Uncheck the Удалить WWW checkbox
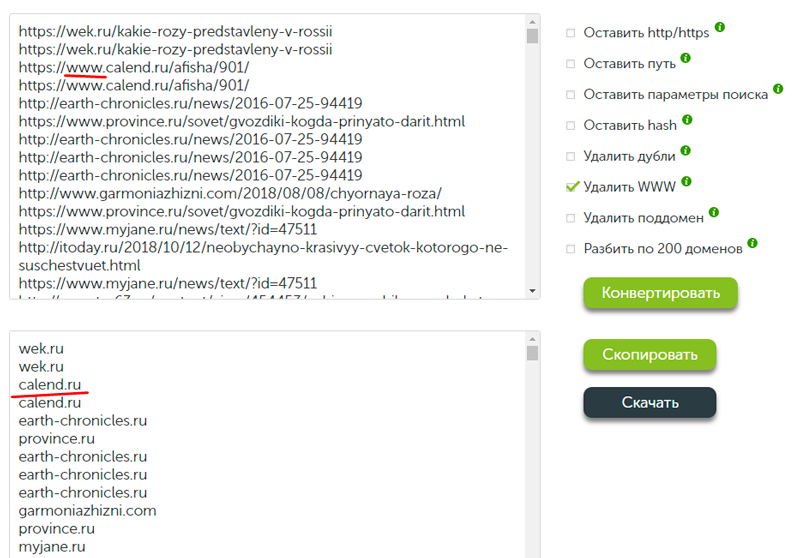Screen dimensions: 800x558 click(572, 187)
